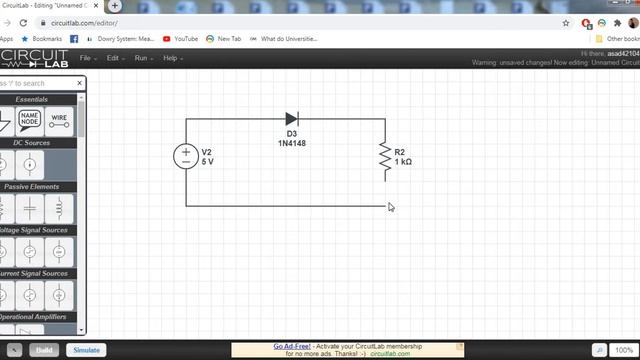Viewport: 640px width, 360px height.
Task: Pick the third current signal source
Action: pos(59,295)
